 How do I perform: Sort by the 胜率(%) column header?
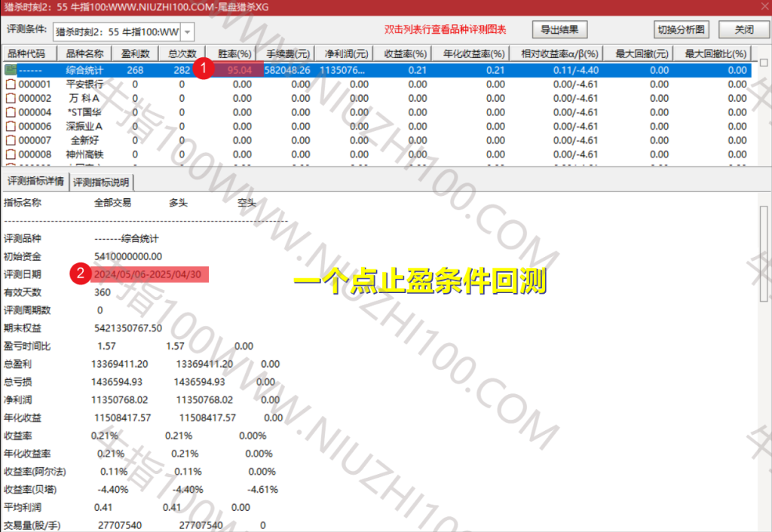tap(234, 54)
